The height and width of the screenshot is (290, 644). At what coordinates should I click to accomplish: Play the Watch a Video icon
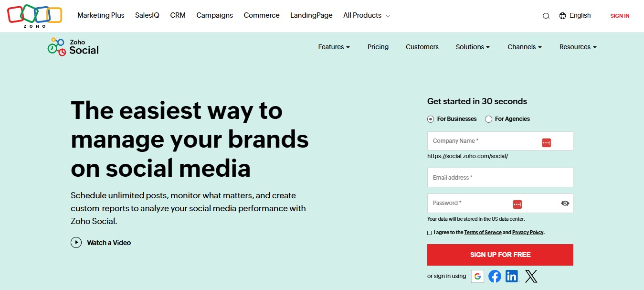point(76,243)
